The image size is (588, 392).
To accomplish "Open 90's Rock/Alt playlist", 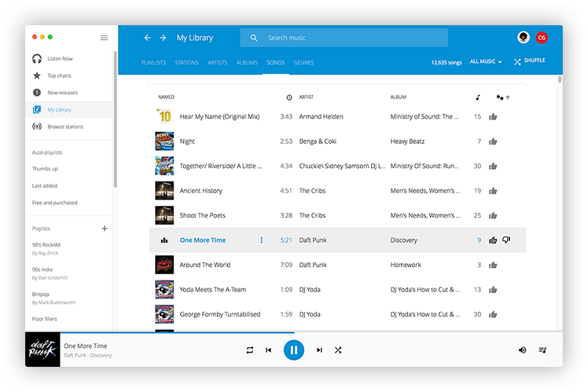I will pyautogui.click(x=46, y=249).
